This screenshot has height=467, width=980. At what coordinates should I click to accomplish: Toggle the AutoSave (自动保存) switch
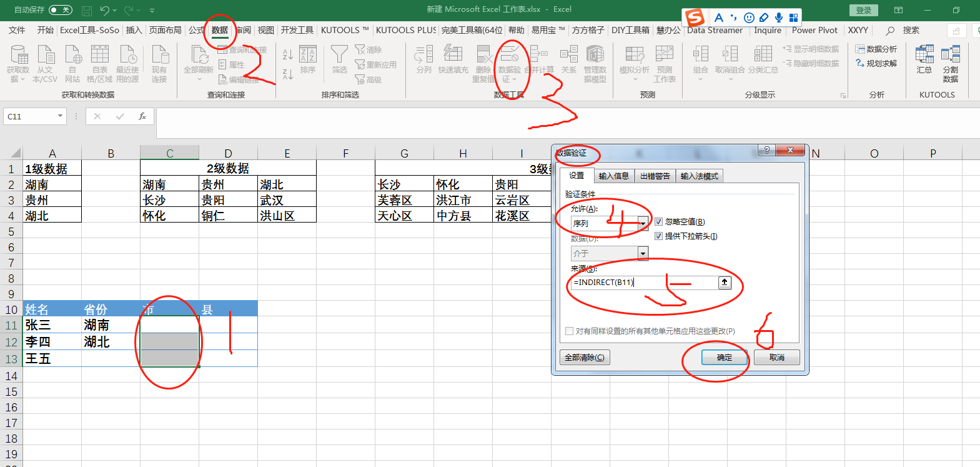point(61,10)
